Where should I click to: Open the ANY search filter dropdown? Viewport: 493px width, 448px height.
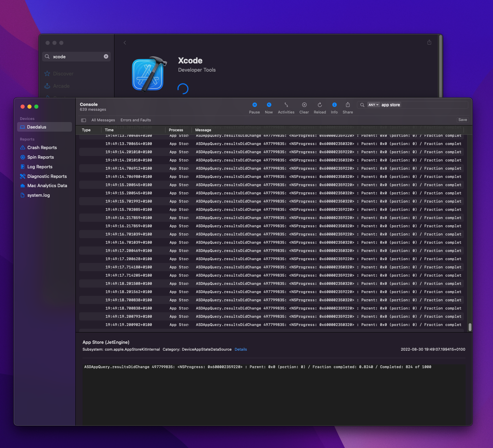[x=373, y=105]
